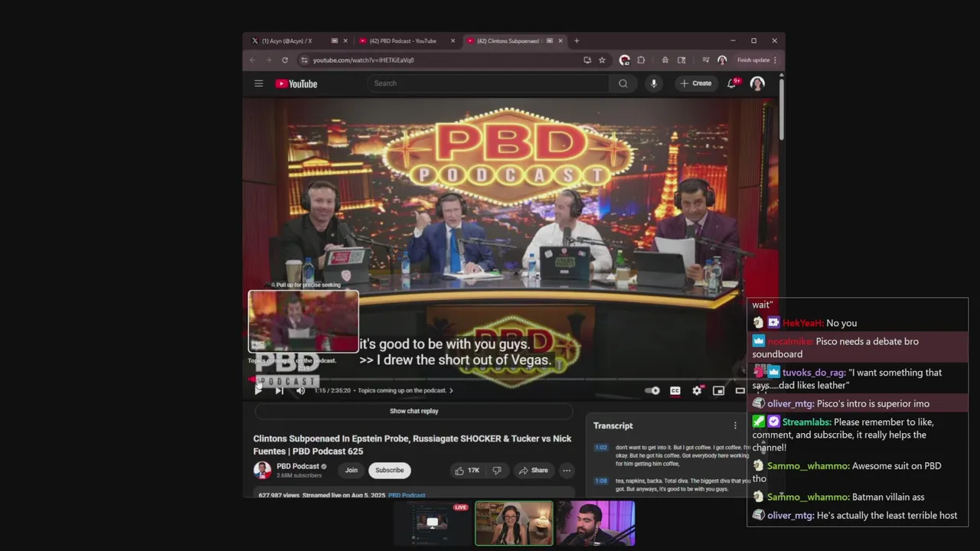This screenshot has height=551, width=980.
Task: Click chat message 'Awesome suit on PBD tho'
Action: click(x=847, y=472)
